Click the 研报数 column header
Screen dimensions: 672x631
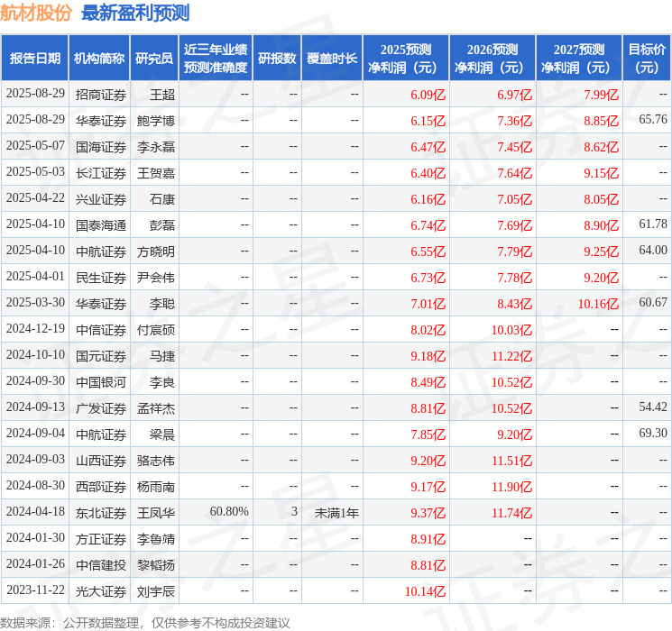coord(277,59)
